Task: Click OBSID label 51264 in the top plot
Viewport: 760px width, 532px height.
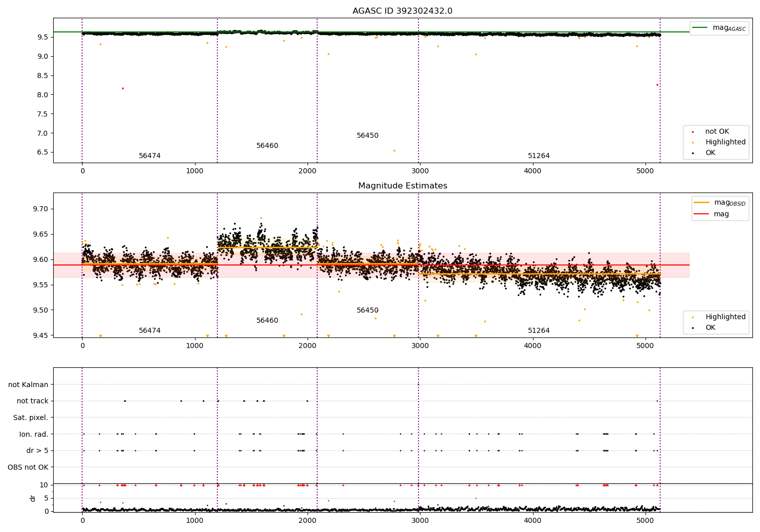Action: pos(539,156)
